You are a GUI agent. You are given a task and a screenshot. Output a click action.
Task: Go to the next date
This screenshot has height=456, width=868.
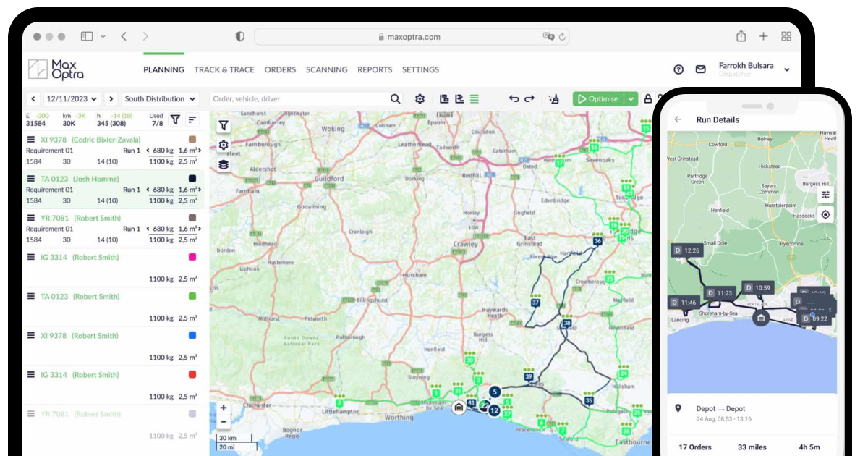(111, 99)
